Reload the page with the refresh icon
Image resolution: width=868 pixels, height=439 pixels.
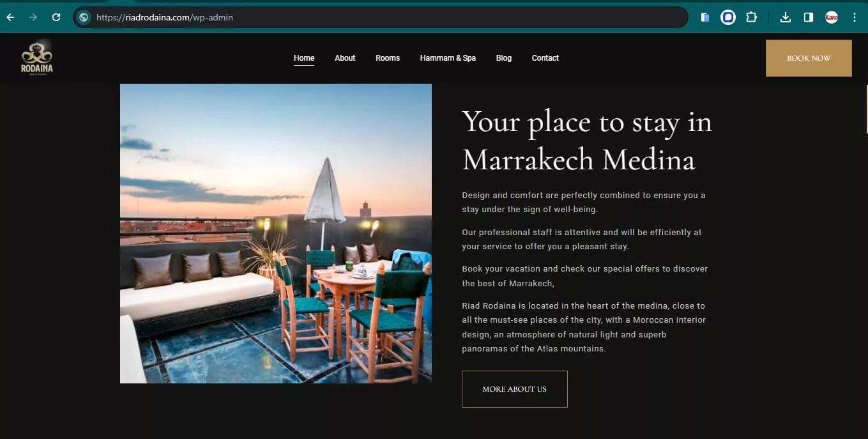coord(56,17)
